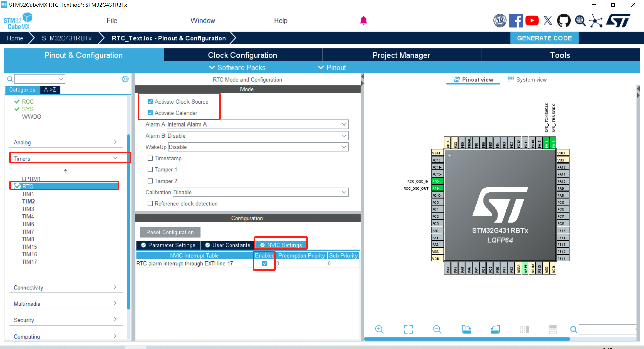The height and width of the screenshot is (349, 644).
Task: Open the WakeUp dropdown
Action: (x=258, y=147)
